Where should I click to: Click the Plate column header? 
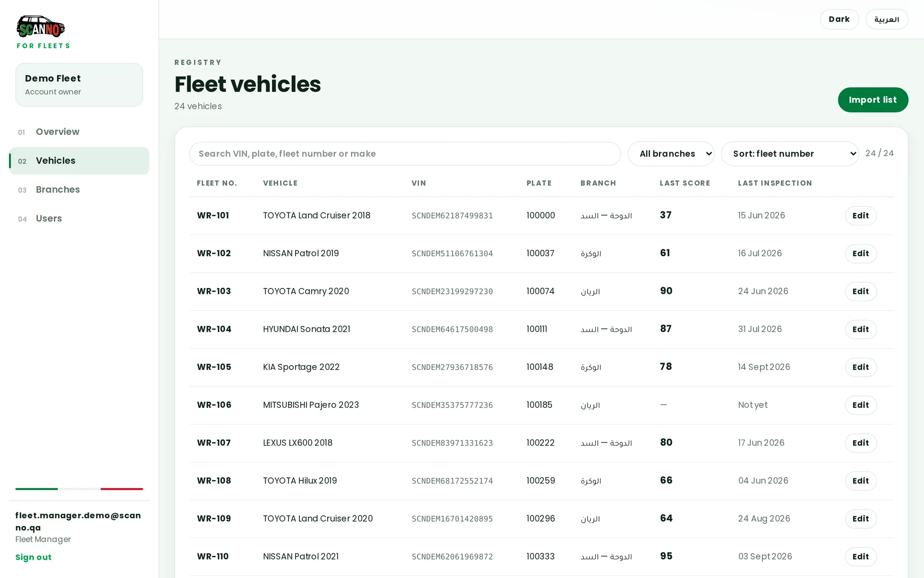pos(539,183)
